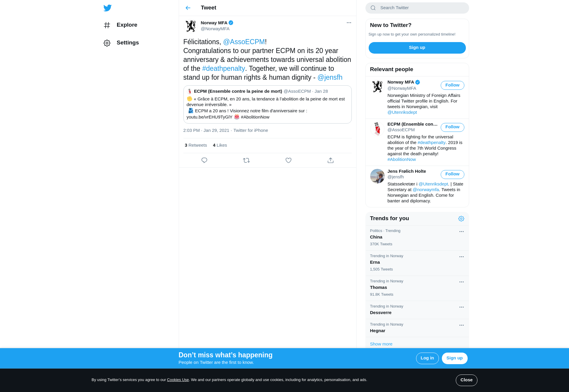Click Log in on the bottom banner
This screenshot has width=569, height=392.
click(427, 358)
